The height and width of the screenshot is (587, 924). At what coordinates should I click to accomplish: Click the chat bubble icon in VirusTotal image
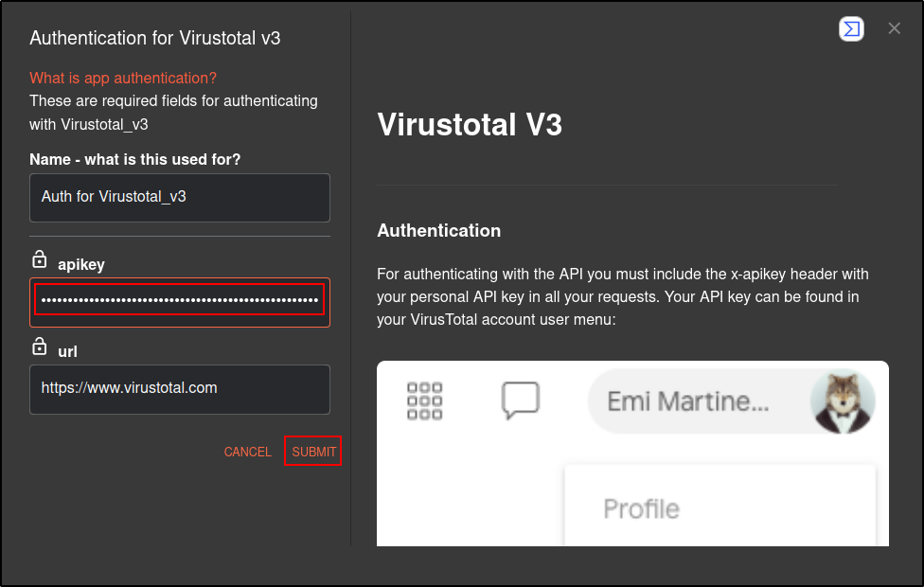pyautogui.click(x=521, y=400)
